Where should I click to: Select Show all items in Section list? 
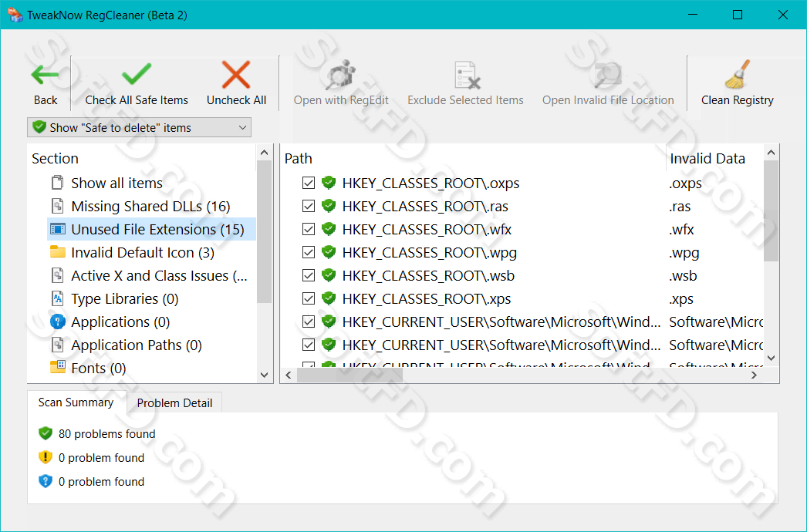116,184
